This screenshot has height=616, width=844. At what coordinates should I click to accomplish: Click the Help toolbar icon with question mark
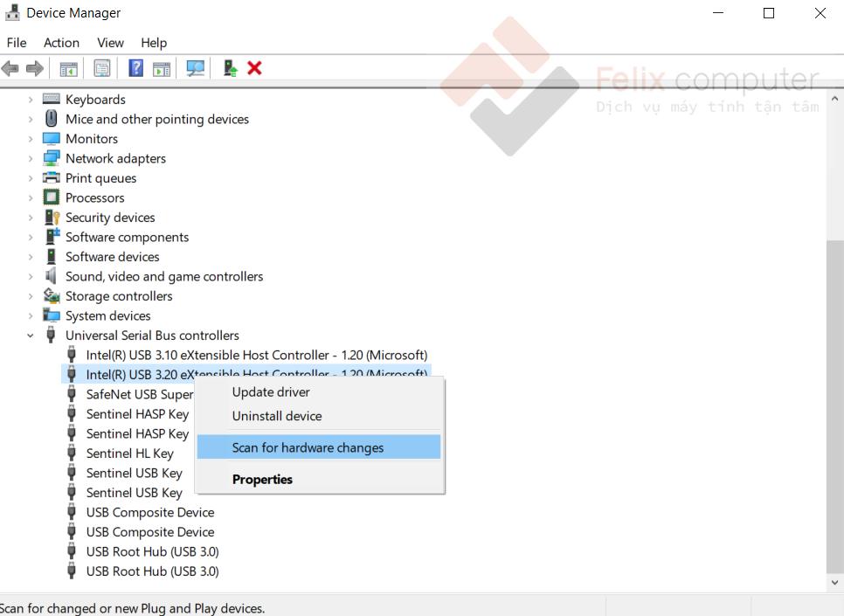pos(136,68)
